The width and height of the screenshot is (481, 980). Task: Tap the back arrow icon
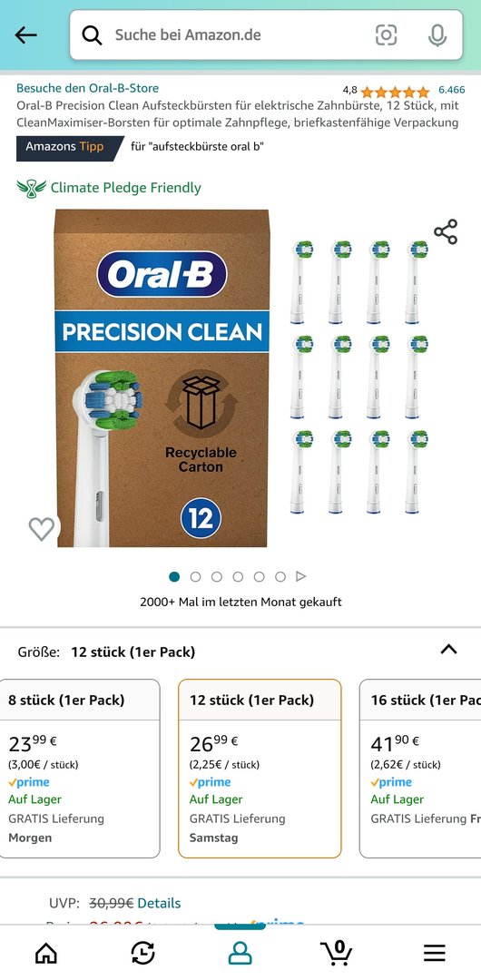25,35
